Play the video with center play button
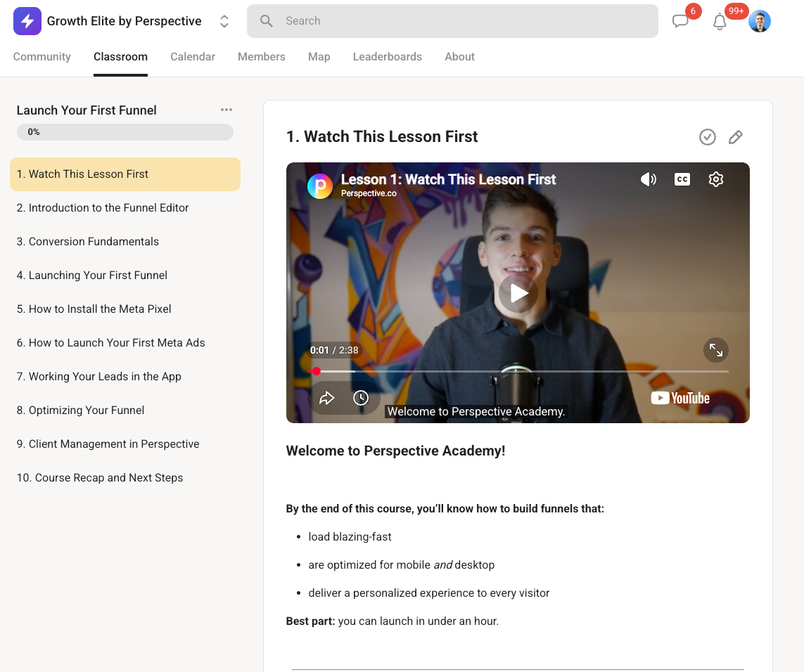 tap(518, 293)
